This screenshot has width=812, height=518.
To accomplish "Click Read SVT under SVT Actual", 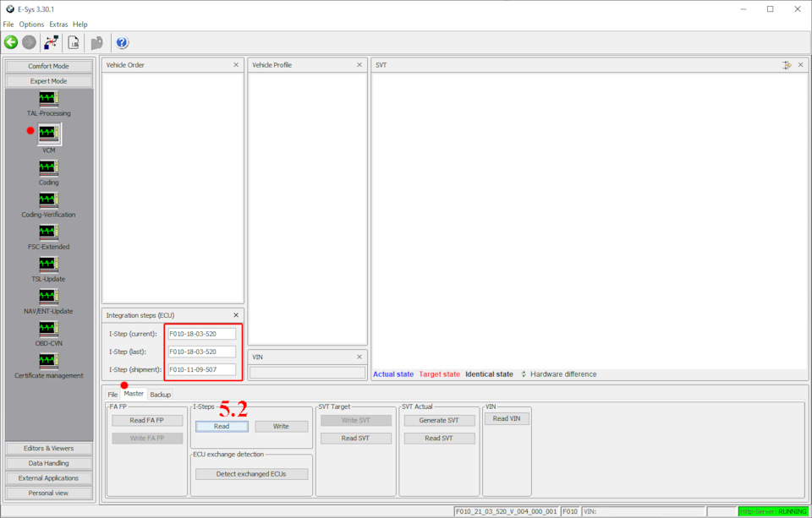I will click(x=439, y=438).
